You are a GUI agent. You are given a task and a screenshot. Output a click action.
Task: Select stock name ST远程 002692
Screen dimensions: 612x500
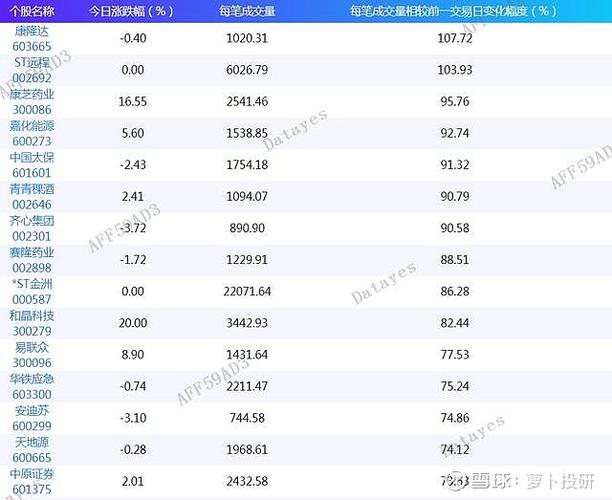coord(32,70)
